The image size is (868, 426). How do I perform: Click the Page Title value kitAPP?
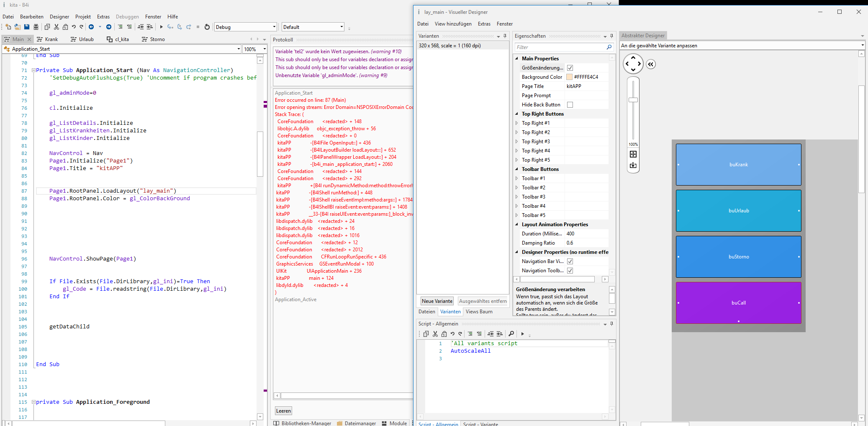tap(574, 86)
